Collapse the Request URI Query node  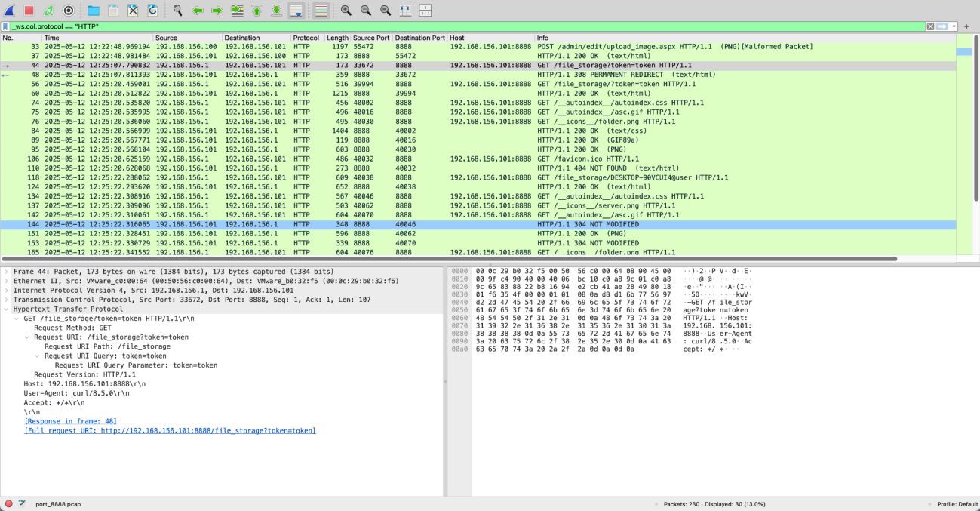pyautogui.click(x=38, y=356)
